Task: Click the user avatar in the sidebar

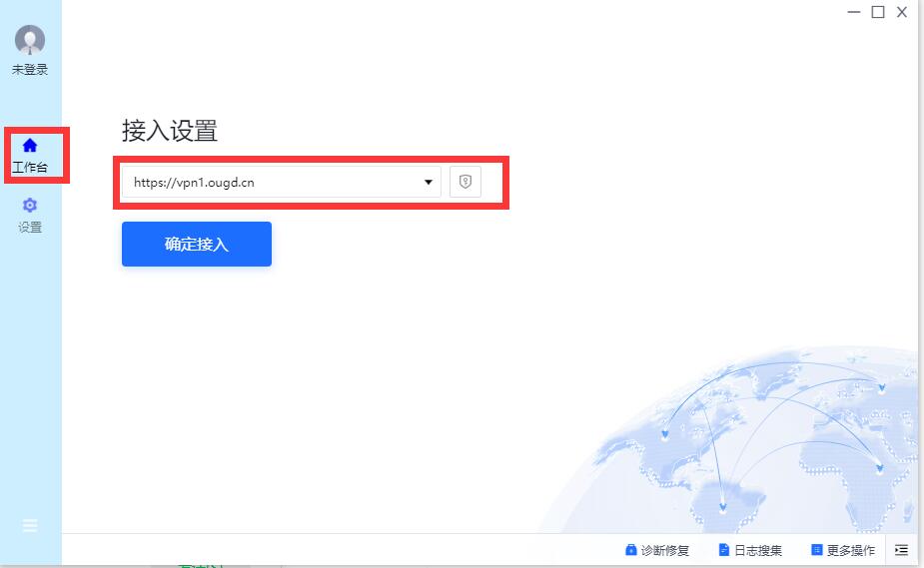Action: coord(30,40)
